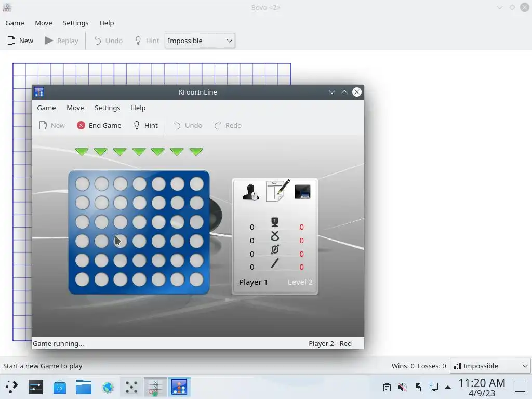The image size is (532, 399).
Task: Click Undo in the KFourInLine toolbar
Action: (188, 126)
